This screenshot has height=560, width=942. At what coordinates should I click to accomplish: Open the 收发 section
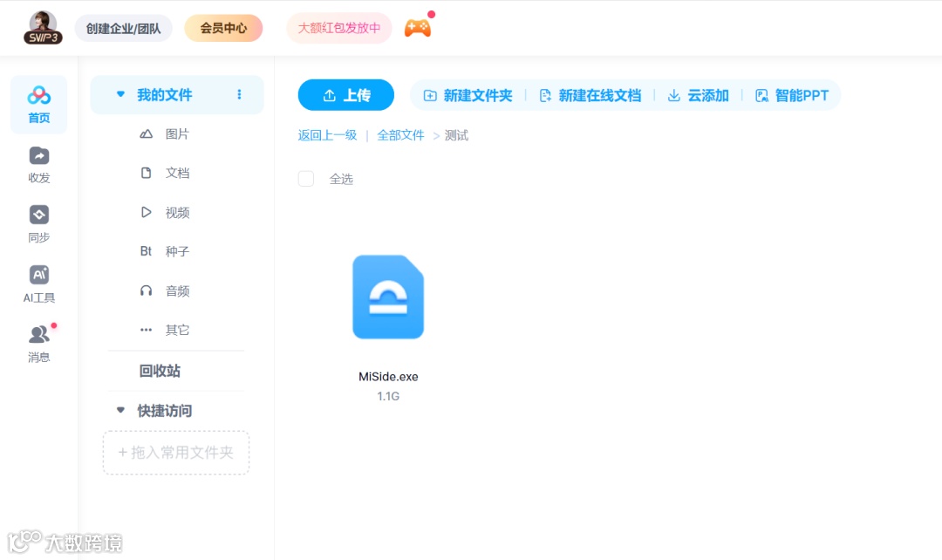[39, 165]
